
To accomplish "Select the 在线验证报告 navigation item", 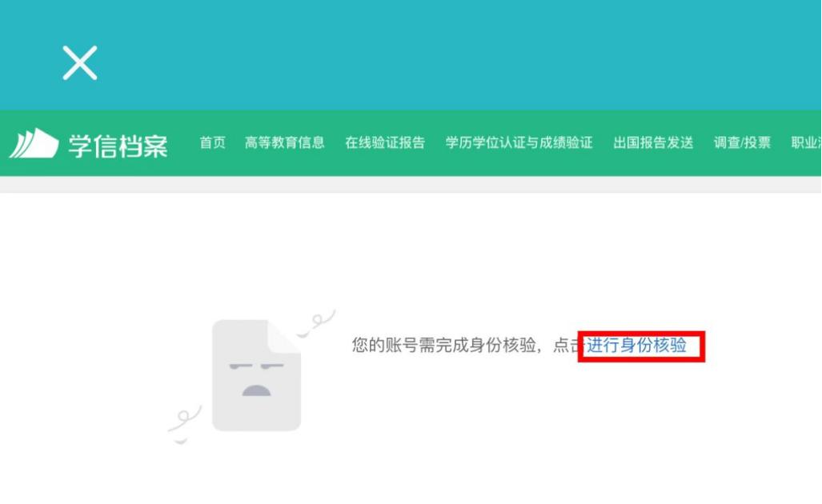I will (x=385, y=142).
